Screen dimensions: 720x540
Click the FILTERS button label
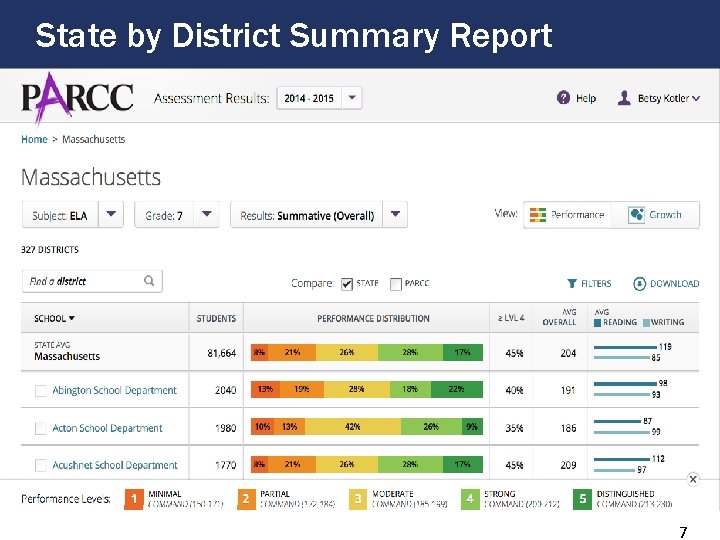pyautogui.click(x=596, y=284)
